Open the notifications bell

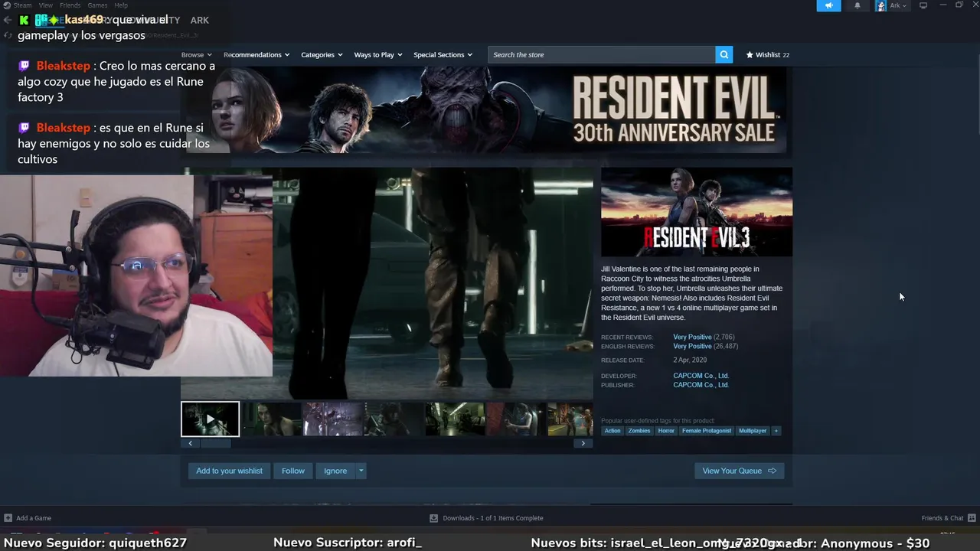click(x=857, y=5)
